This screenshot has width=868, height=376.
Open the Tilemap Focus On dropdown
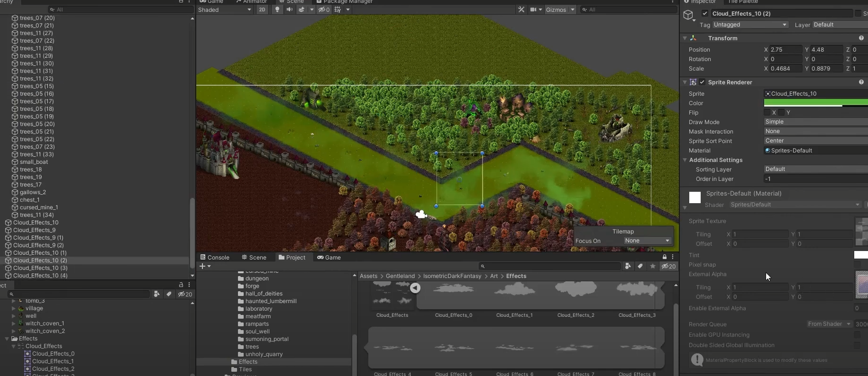coord(647,241)
